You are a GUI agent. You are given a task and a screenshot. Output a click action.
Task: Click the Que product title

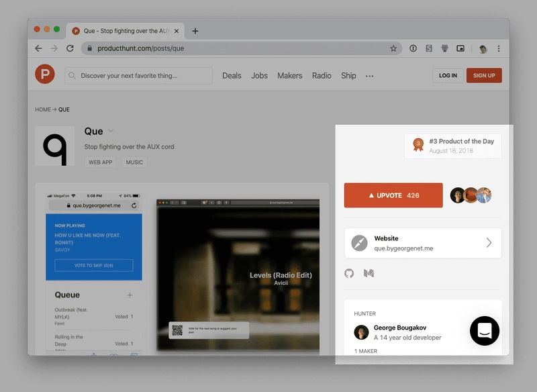click(93, 131)
